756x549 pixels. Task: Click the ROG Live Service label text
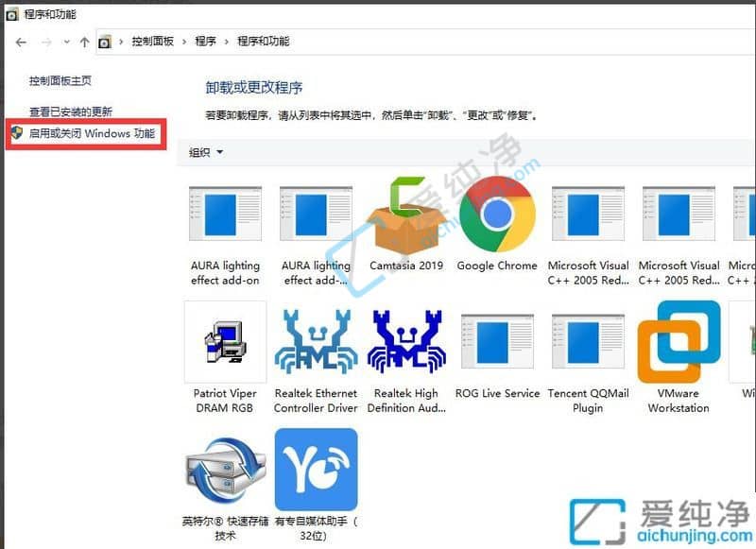pos(497,393)
